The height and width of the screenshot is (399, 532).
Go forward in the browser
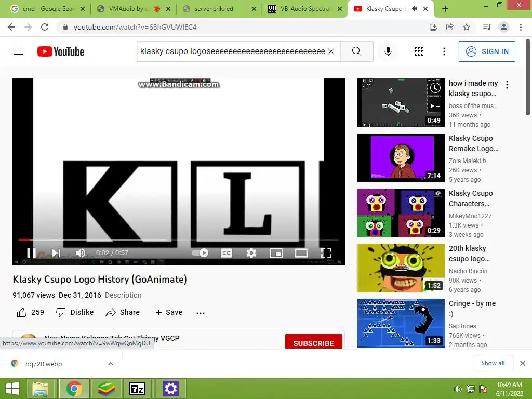pyautogui.click(x=28, y=27)
